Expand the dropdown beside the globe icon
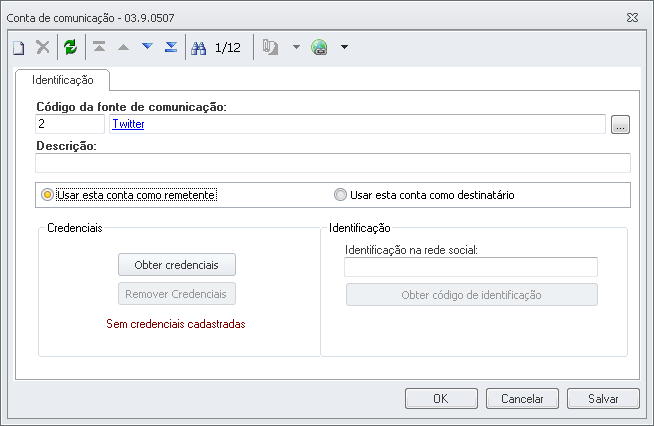 pos(344,47)
